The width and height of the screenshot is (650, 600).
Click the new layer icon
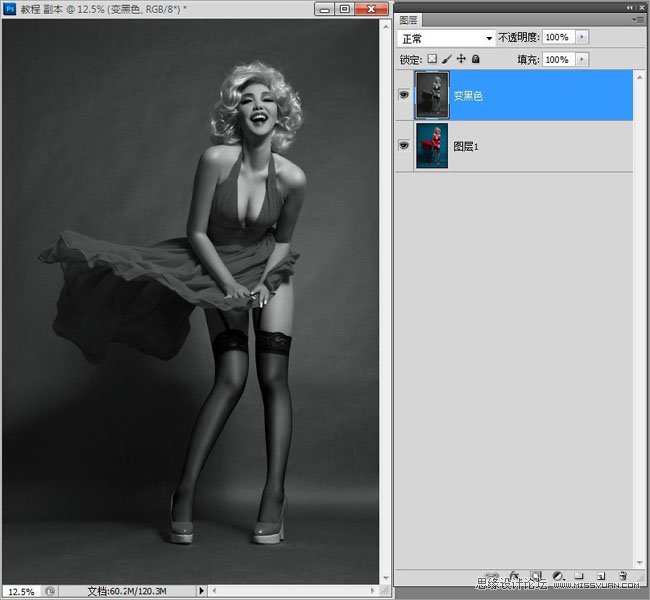[600, 577]
